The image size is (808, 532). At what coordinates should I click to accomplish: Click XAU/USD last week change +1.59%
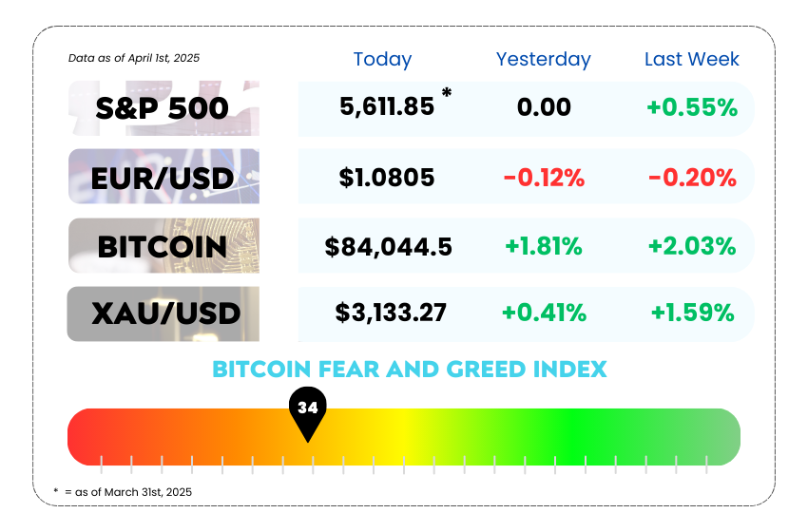pyautogui.click(x=693, y=313)
